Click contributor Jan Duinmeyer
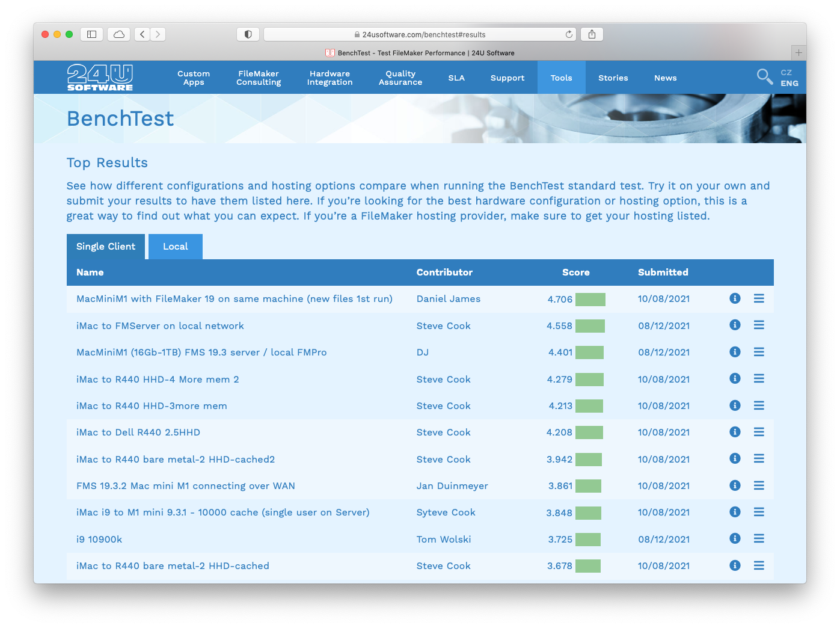Screen dimensions: 840x628 pyautogui.click(x=452, y=486)
